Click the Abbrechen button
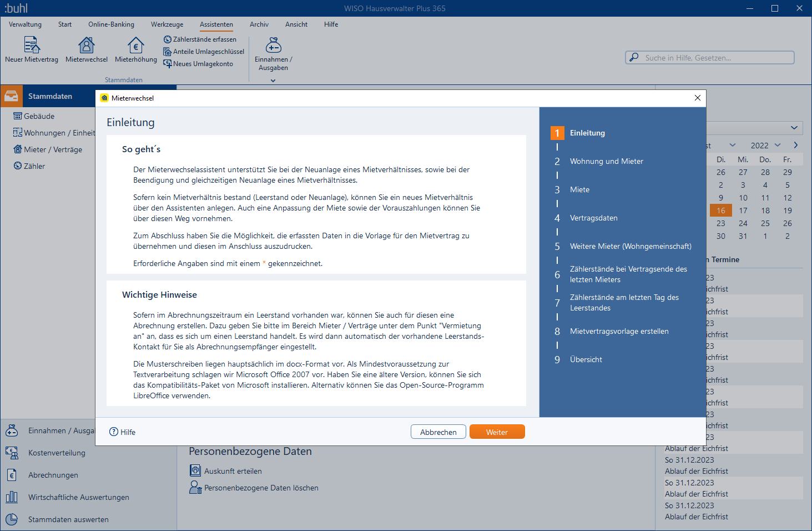 point(438,432)
